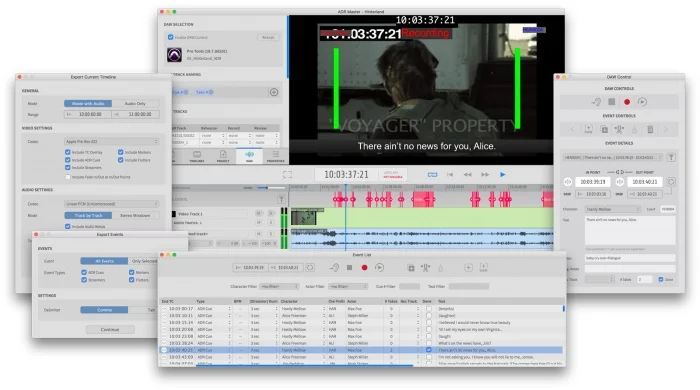The image size is (700, 390).
Task: Click the red record button in DAW Control
Action: [627, 102]
